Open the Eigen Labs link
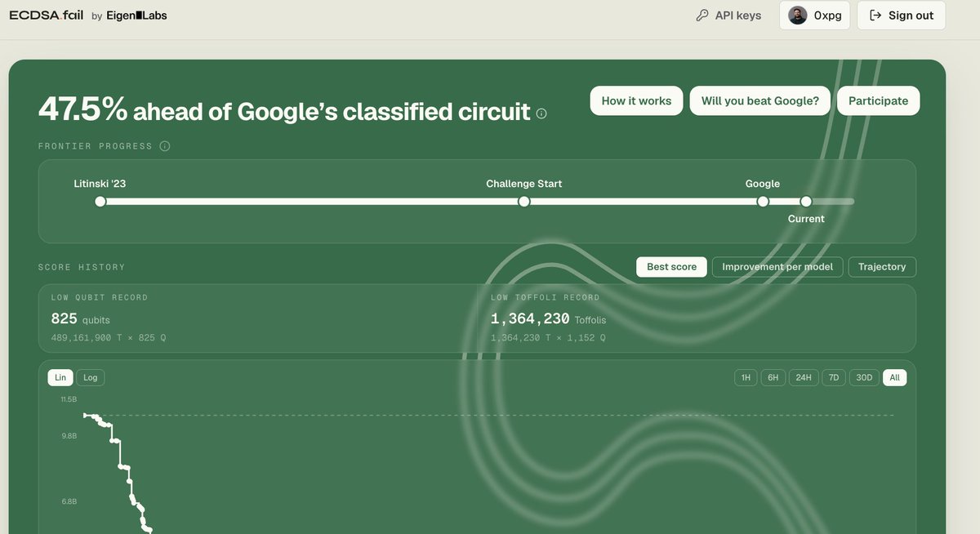 (136, 16)
